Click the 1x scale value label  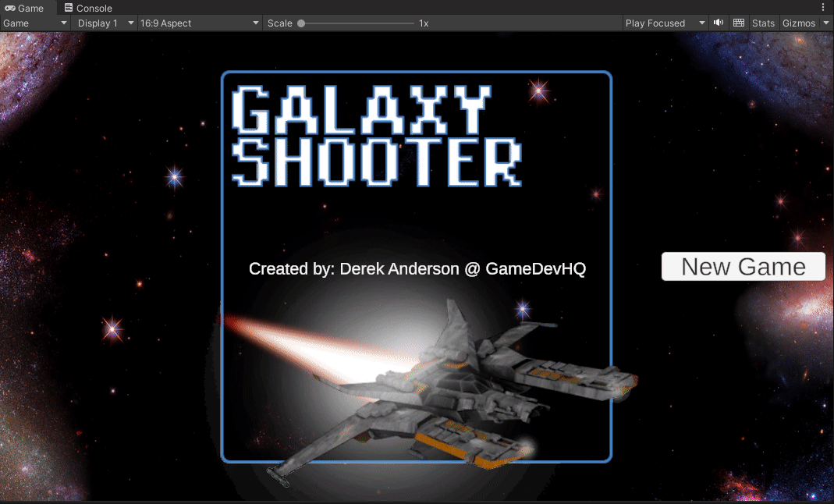tap(424, 23)
